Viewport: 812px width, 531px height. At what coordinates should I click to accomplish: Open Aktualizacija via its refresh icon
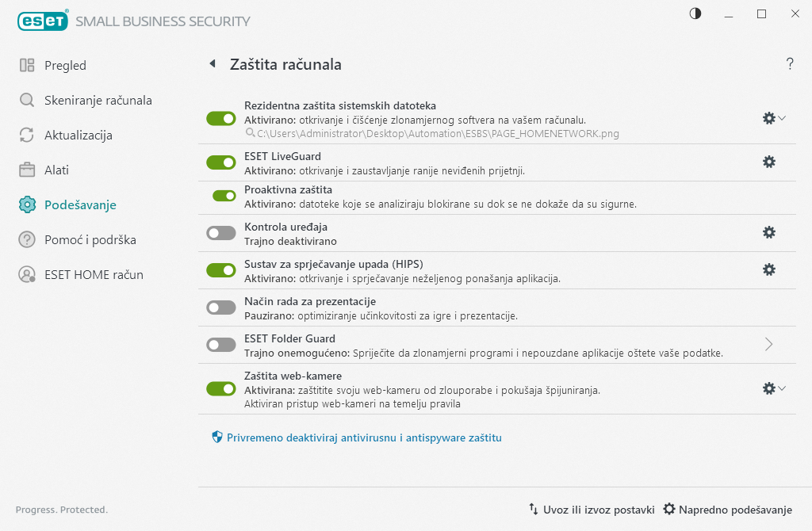(x=25, y=135)
